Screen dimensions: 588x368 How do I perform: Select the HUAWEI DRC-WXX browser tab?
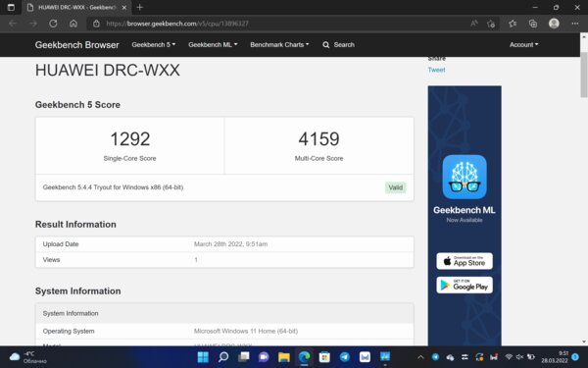76,7
